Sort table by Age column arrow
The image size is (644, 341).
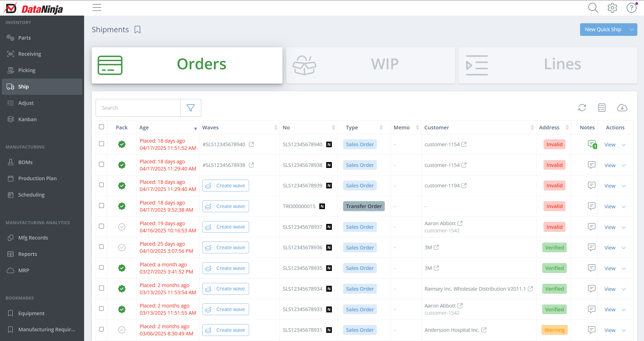coord(195,128)
